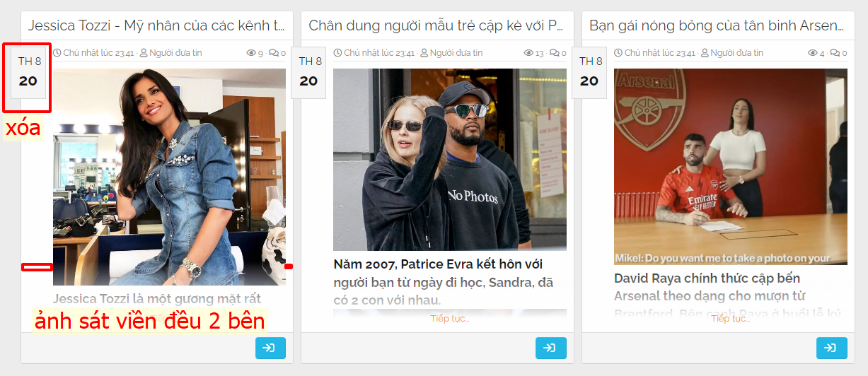868x376 pixels.
Task: Click the views eye icon on Jessica Tozzi card
Action: point(250,53)
